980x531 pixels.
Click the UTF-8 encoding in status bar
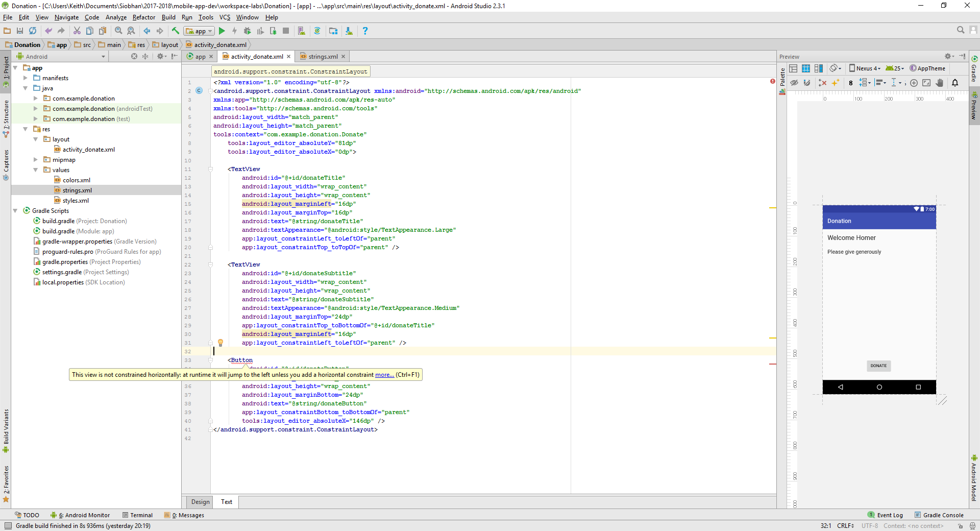870,526
